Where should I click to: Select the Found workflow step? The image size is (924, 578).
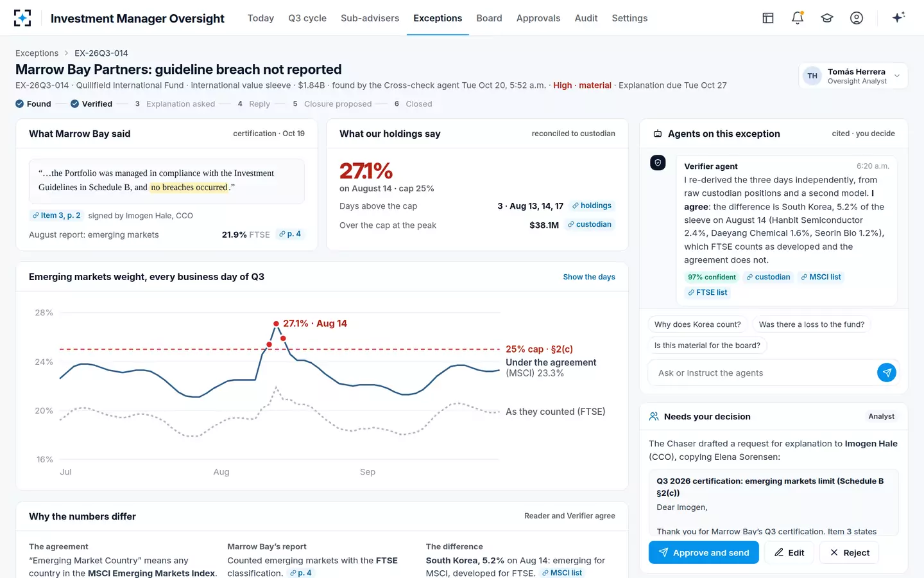coord(33,103)
